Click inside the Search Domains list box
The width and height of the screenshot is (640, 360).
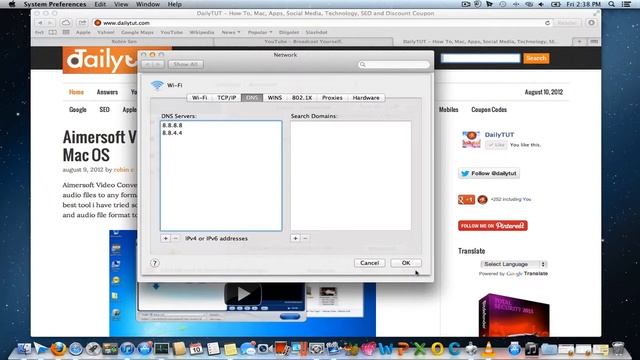pyautogui.click(x=351, y=176)
